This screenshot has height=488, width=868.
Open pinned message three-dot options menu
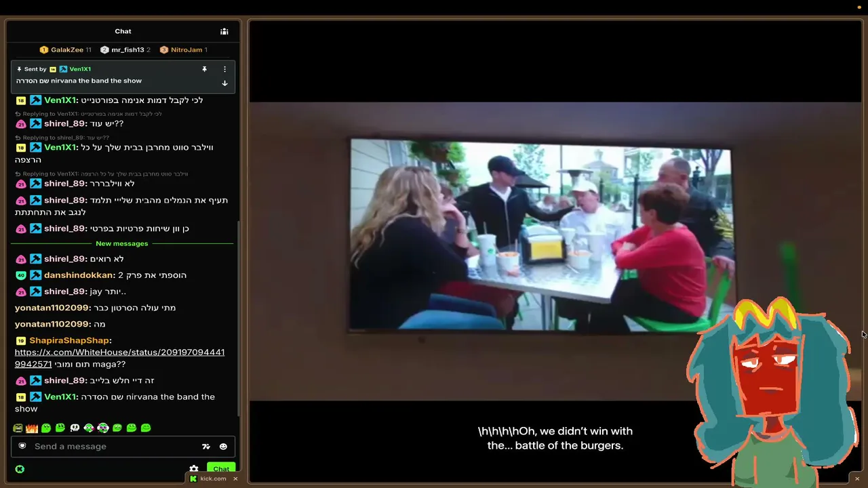(224, 69)
